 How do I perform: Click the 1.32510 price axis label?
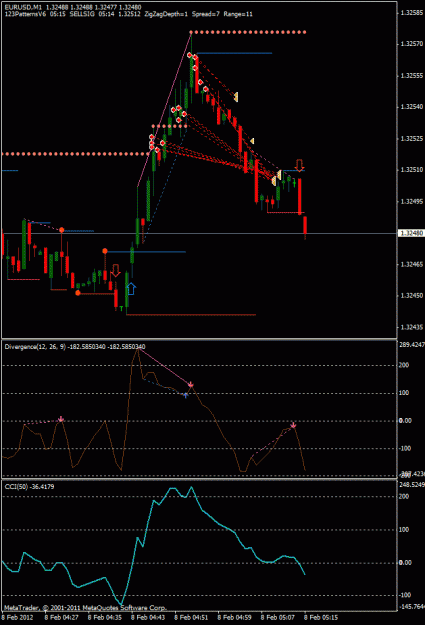[x=412, y=170]
